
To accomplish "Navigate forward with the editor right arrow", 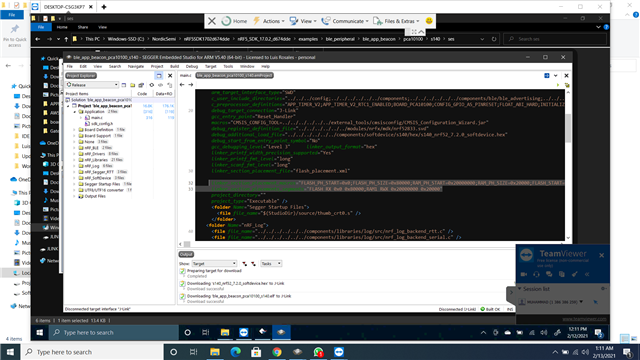I will [x=191, y=85].
